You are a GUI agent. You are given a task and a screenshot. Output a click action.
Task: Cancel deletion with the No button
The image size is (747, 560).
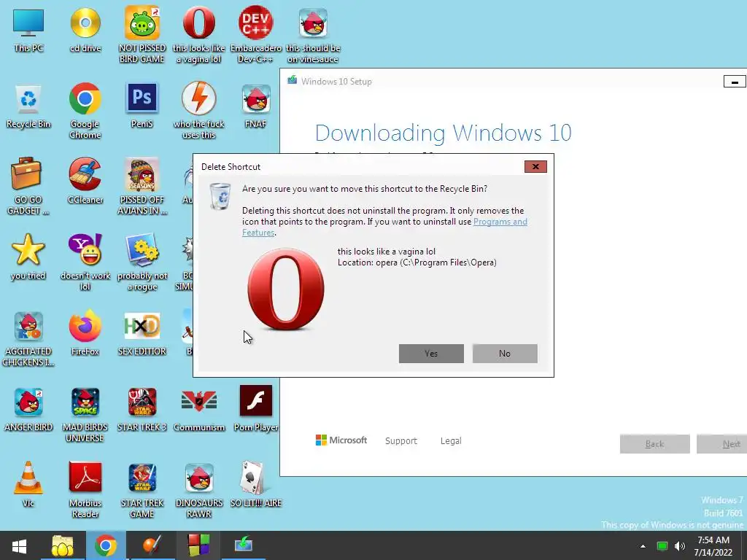pyautogui.click(x=505, y=354)
